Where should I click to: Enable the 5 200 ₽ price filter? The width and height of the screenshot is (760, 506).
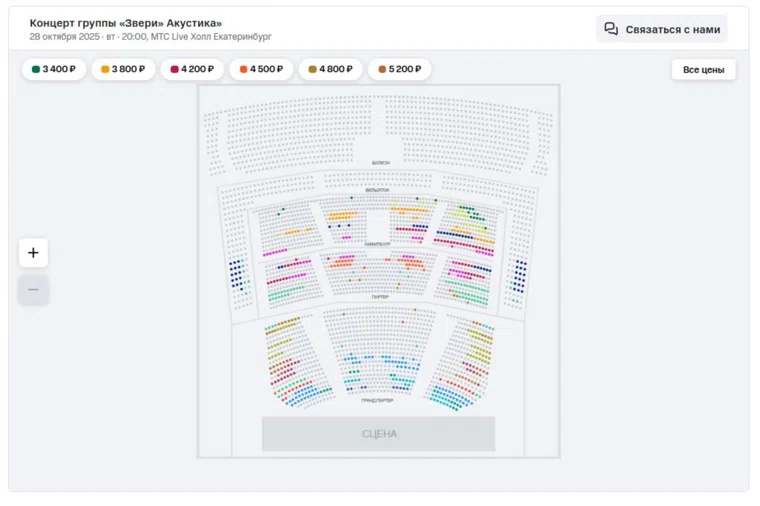point(399,69)
